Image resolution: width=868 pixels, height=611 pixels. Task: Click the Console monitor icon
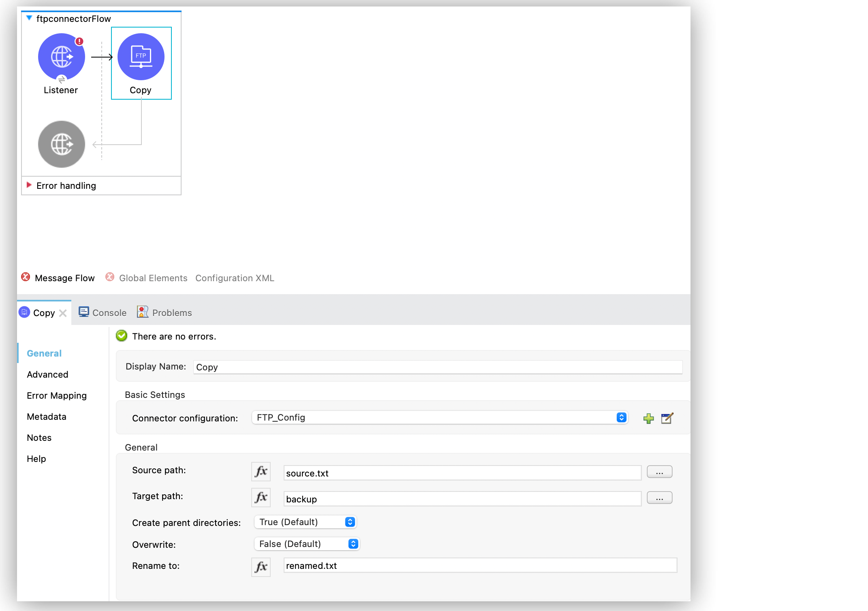(83, 312)
